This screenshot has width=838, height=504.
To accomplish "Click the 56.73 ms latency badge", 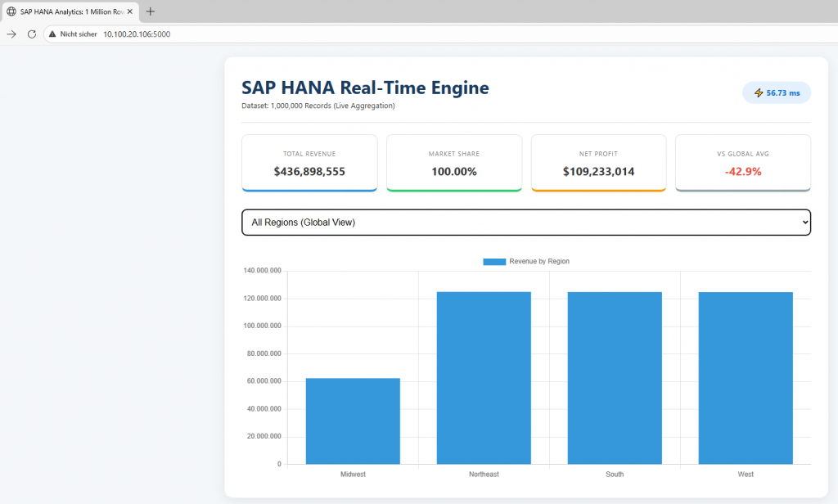I will pos(777,93).
